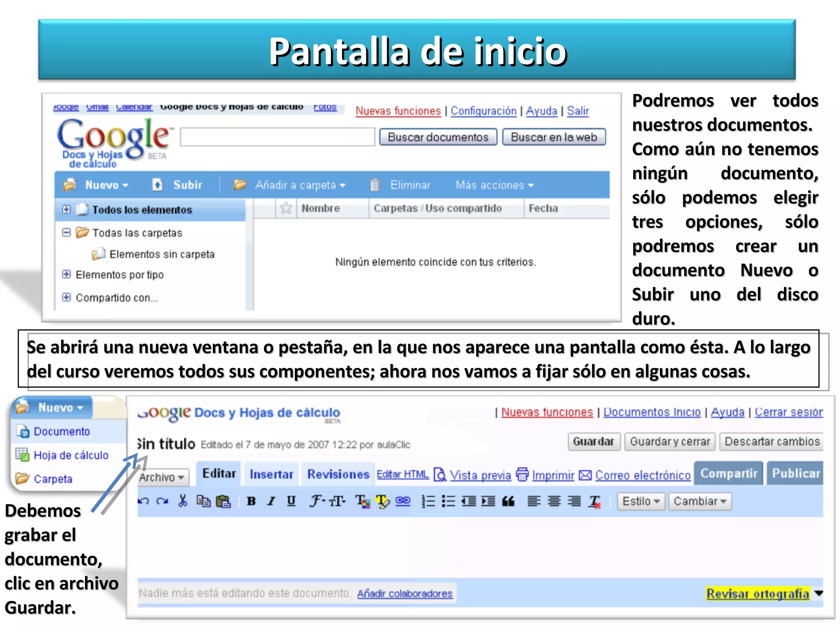Center align the text

pyautogui.click(x=554, y=501)
